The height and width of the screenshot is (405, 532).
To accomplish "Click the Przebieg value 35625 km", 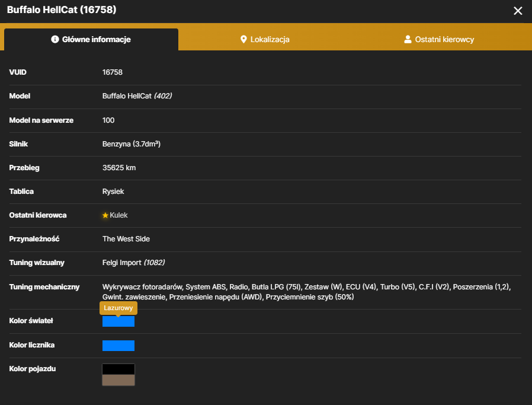I will [x=119, y=168].
